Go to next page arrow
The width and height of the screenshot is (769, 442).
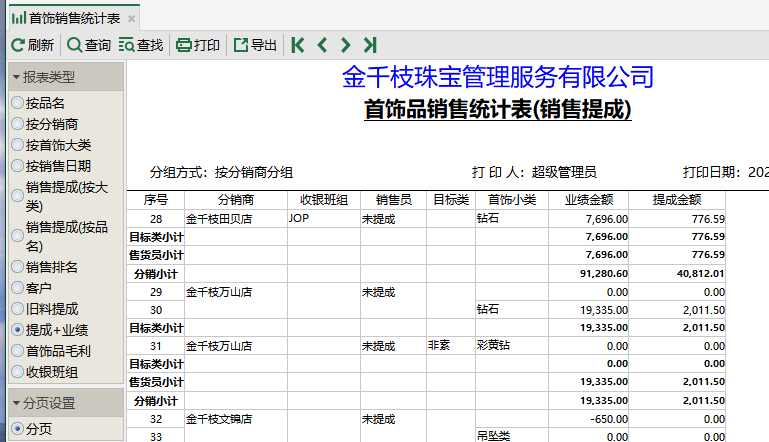[346, 45]
